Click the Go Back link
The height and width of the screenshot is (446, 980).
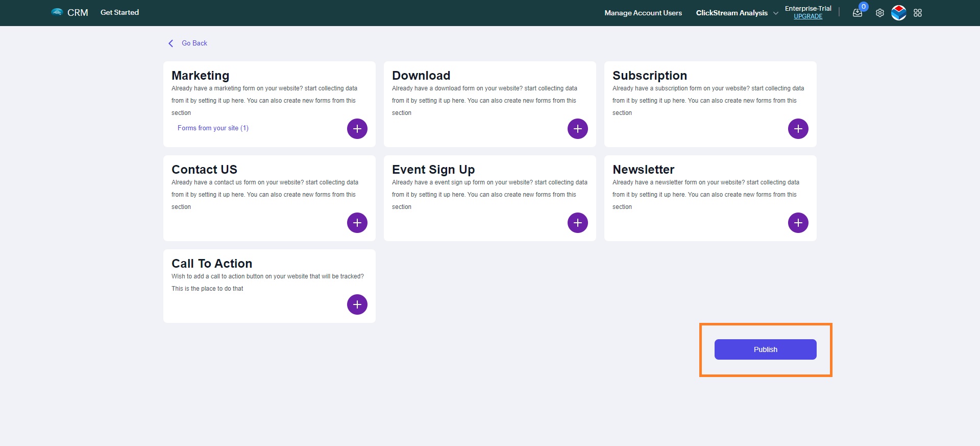tap(194, 43)
